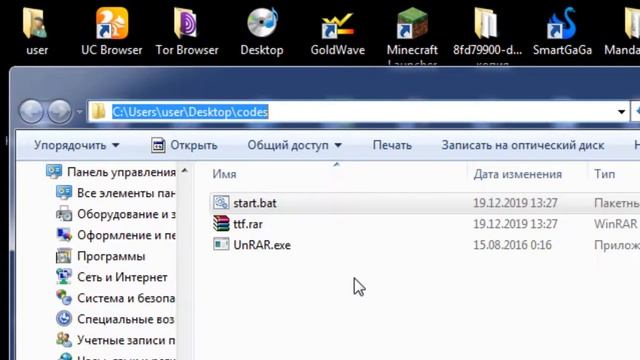Select Система и безопасность tree item
Screen dimensions: 640x360
[126, 298]
